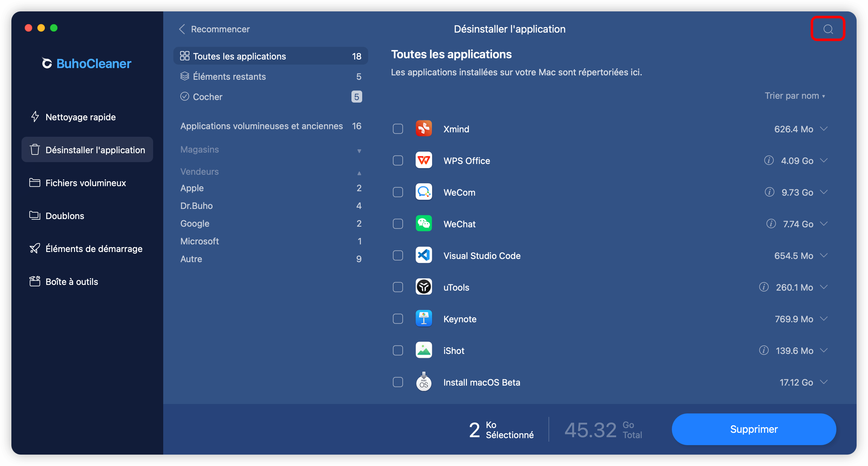868x466 pixels.
Task: Expand Visual Studio Code details chevron
Action: [x=824, y=255]
